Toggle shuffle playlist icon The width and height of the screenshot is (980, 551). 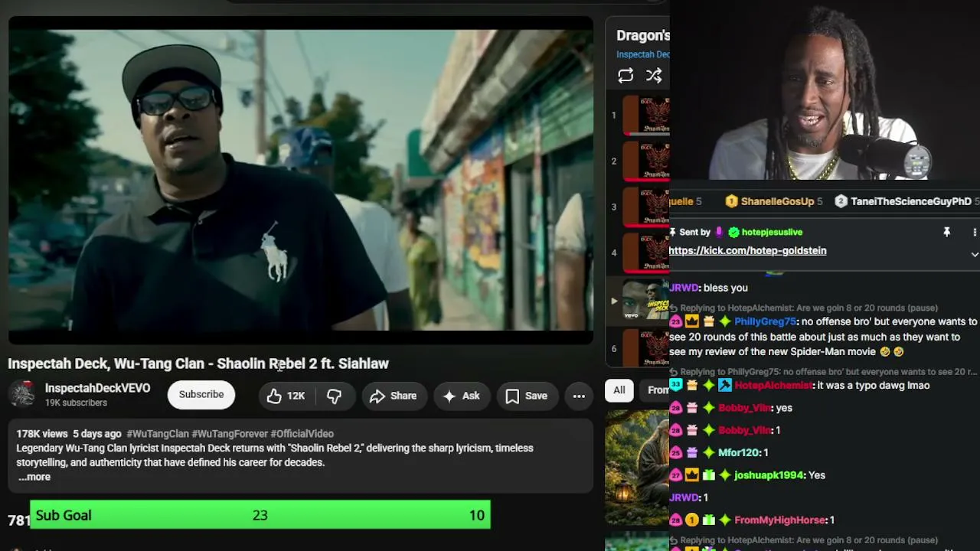click(654, 75)
